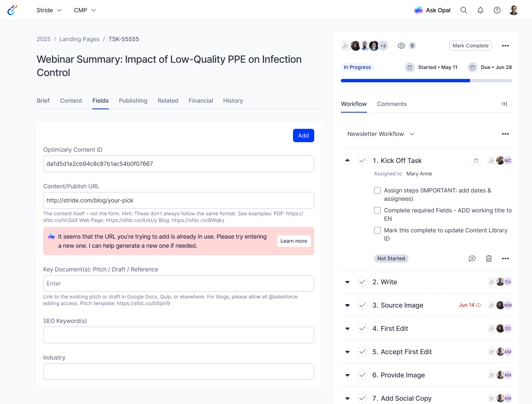The height and width of the screenshot is (404, 532).
Task: Check the 'Assign steps' checkbox
Action: (377, 190)
